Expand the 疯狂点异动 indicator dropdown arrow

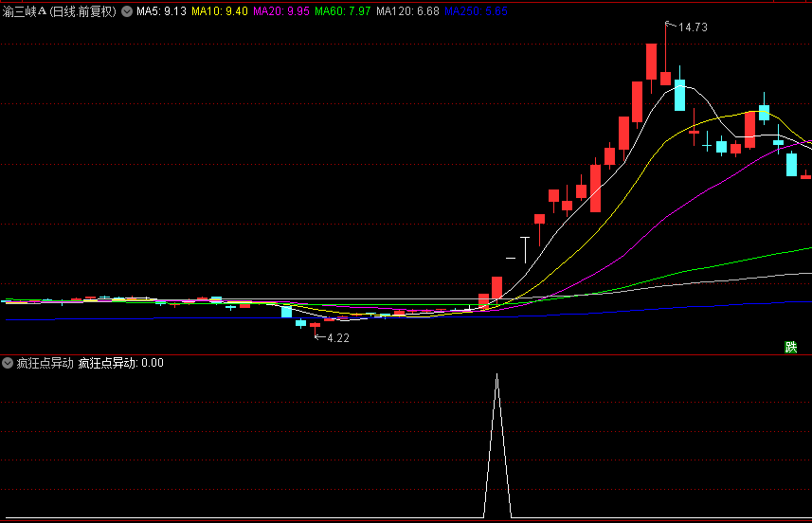coord(9,363)
